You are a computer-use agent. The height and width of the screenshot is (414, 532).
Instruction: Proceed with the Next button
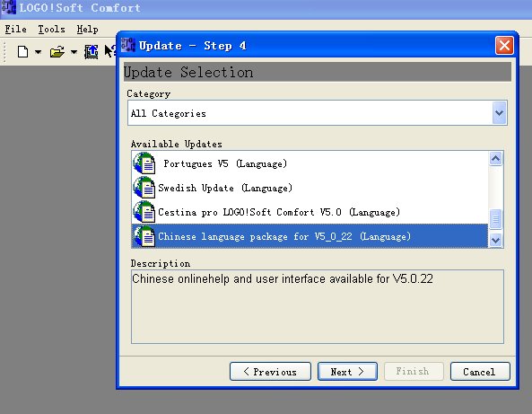(x=347, y=372)
